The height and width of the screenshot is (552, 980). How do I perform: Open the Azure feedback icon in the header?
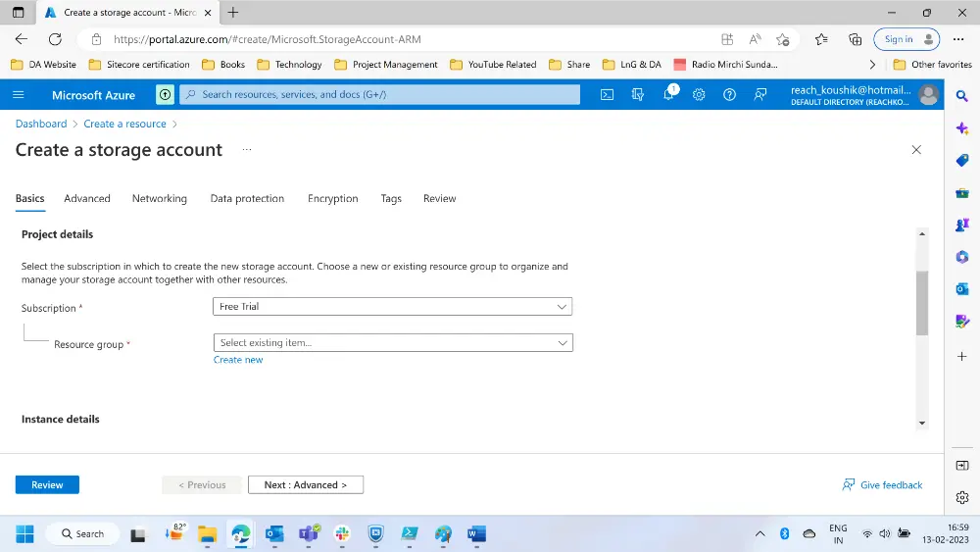(x=760, y=95)
